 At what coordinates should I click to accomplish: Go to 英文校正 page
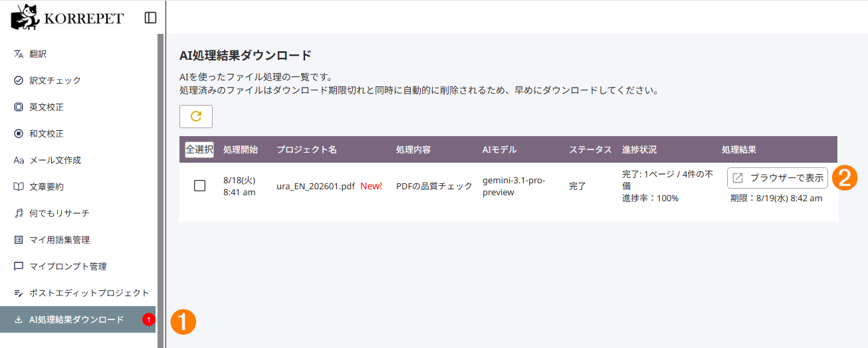click(78, 107)
